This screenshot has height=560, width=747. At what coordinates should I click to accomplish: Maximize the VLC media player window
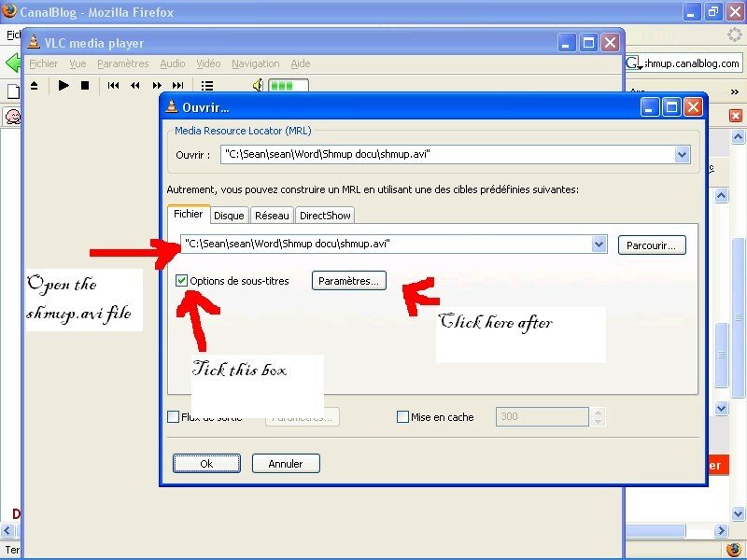(588, 43)
